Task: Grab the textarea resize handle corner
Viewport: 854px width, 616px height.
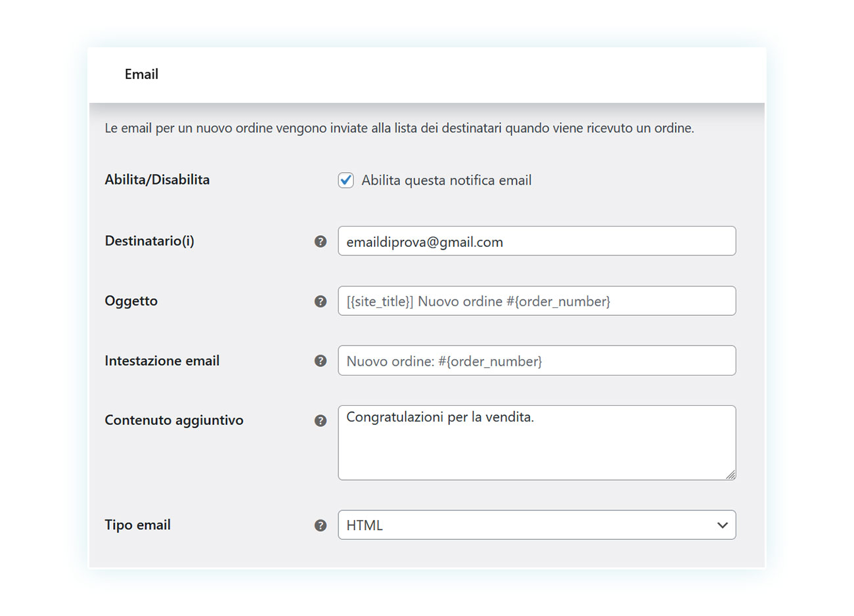Action: pyautogui.click(x=730, y=475)
